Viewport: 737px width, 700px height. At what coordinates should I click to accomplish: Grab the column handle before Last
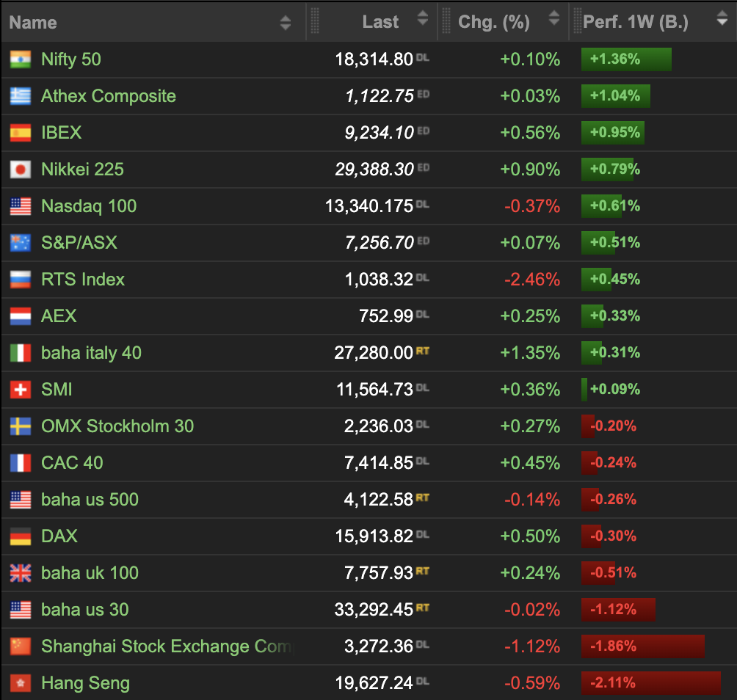(x=315, y=21)
